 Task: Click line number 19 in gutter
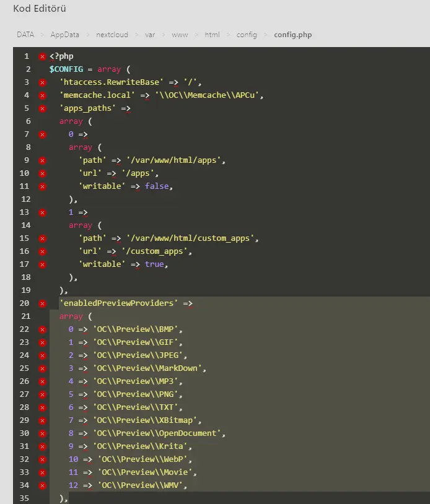pos(26,290)
